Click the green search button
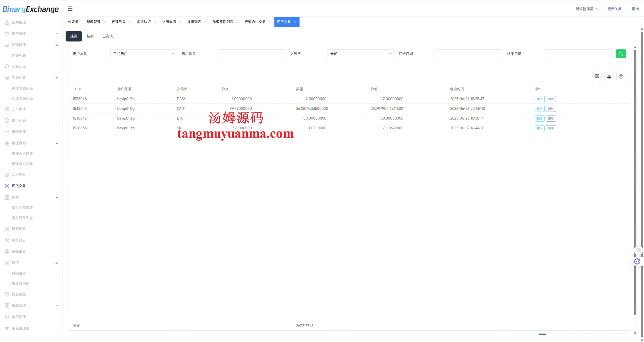This screenshot has width=644, height=342. pyautogui.click(x=620, y=54)
